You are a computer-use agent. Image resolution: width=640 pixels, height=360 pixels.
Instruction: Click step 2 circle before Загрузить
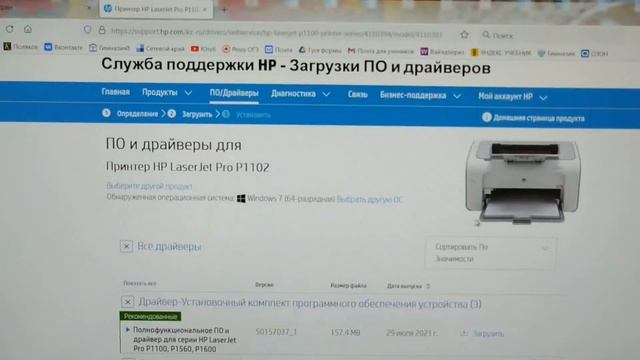point(172,113)
